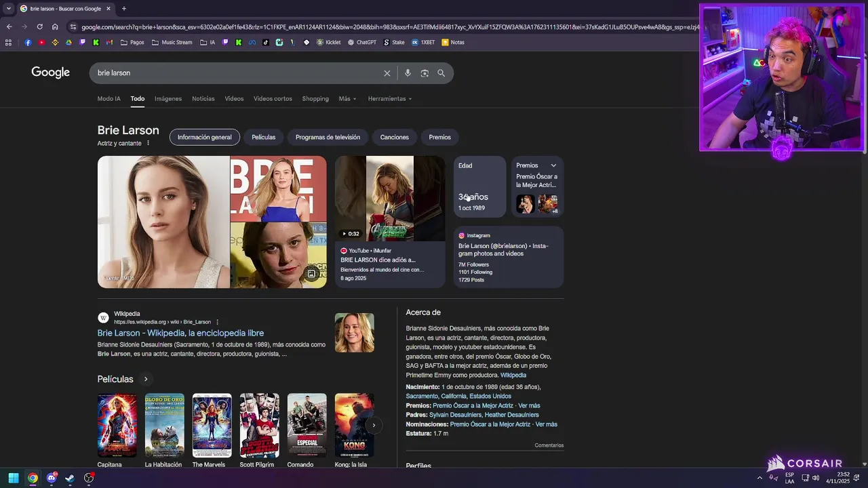Click the brie larson search input field

(x=237, y=73)
